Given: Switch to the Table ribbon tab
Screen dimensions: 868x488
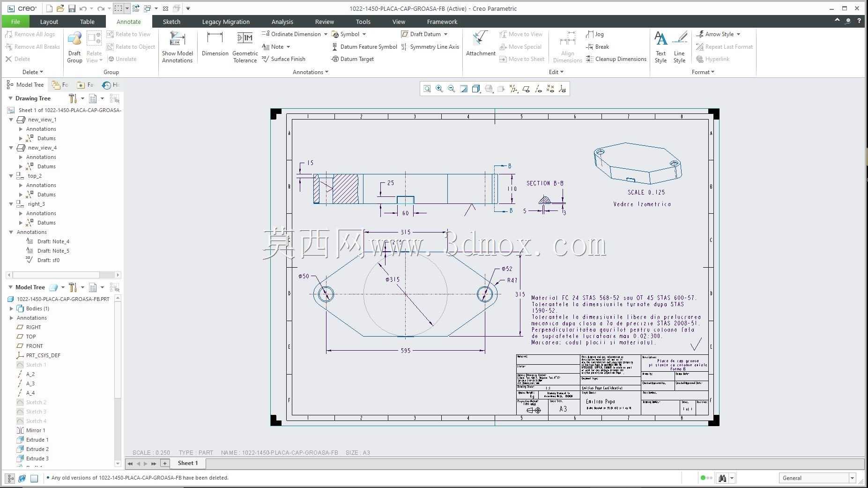Looking at the screenshot, I should (x=87, y=22).
